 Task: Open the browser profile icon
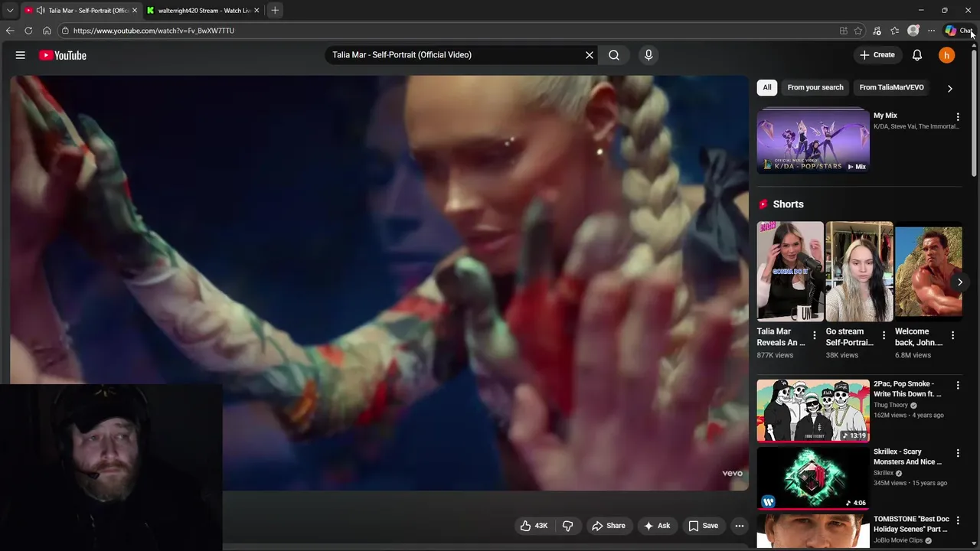pyautogui.click(x=913, y=31)
